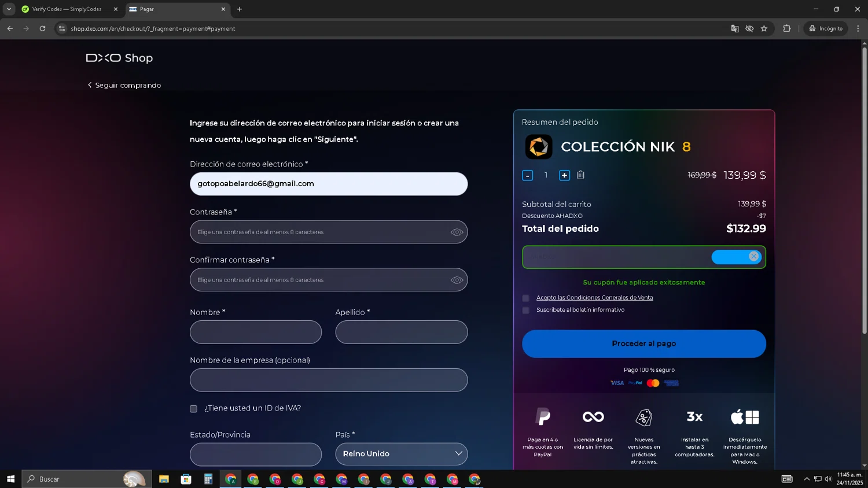Click the volume speaker tray icon

pyautogui.click(x=828, y=479)
